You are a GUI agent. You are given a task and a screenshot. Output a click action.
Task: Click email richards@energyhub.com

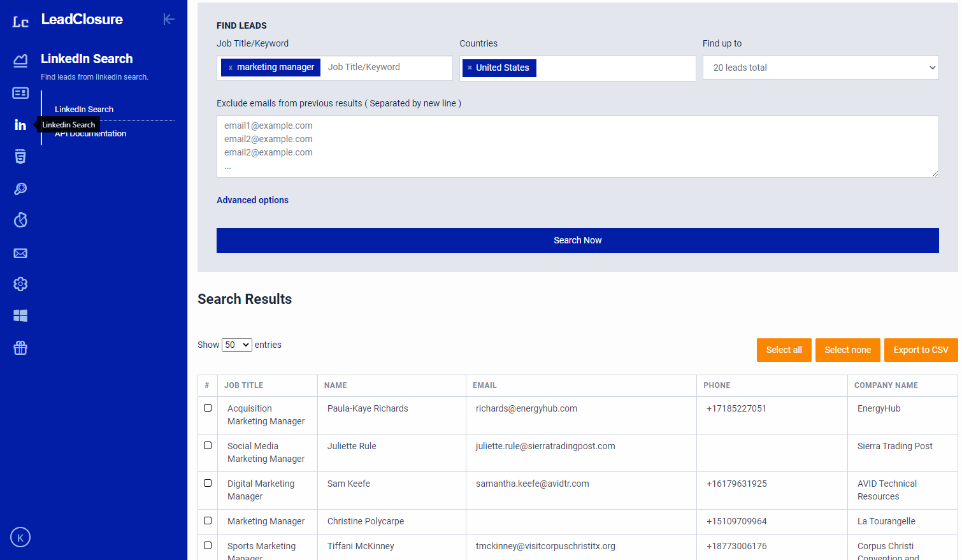point(526,408)
